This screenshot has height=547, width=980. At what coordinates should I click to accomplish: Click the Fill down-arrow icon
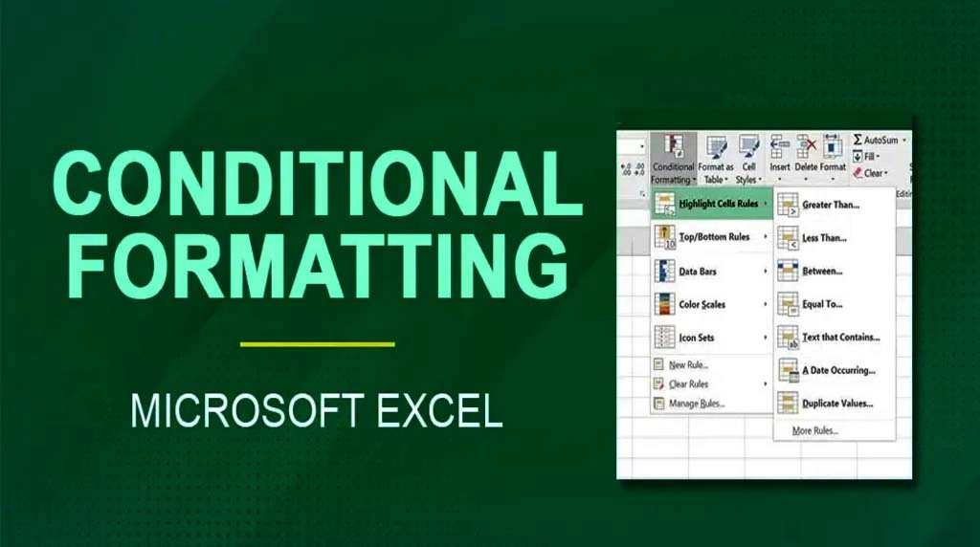tap(857, 156)
